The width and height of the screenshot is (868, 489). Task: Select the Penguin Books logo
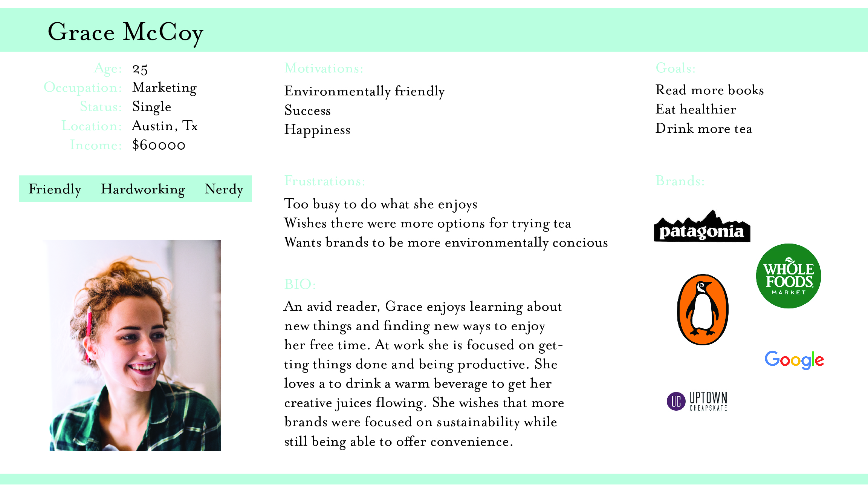tap(703, 310)
